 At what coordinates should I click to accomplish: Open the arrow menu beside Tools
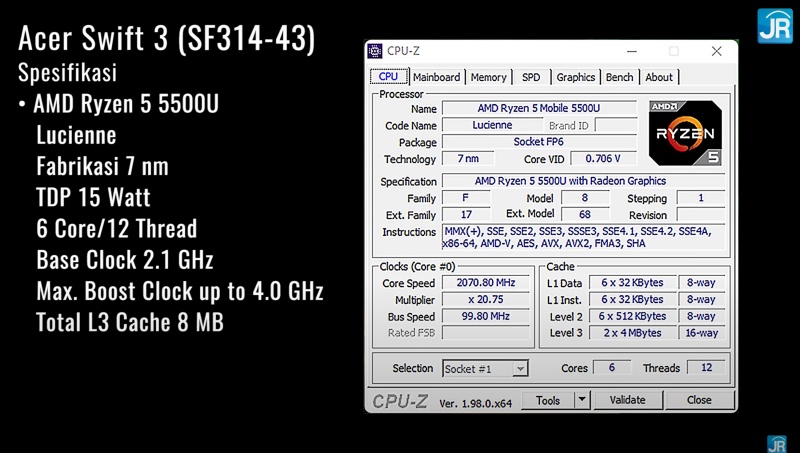click(x=582, y=400)
